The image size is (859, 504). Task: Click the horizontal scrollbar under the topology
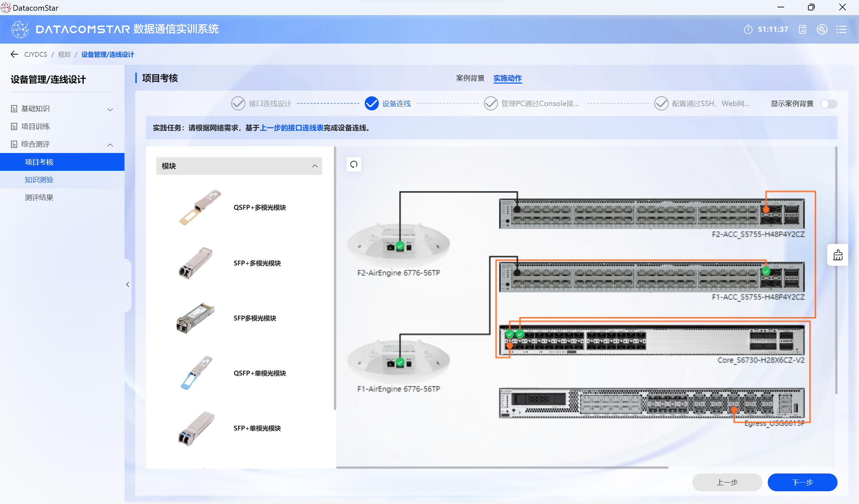[502, 467]
